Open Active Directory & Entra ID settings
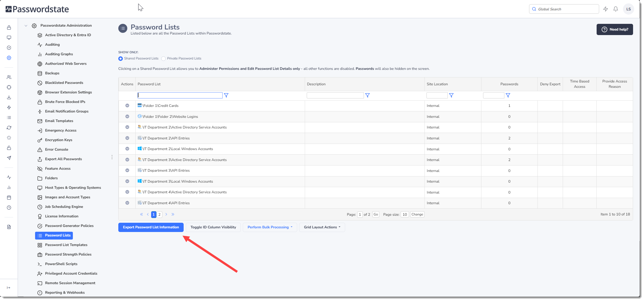644x301 pixels. (x=68, y=35)
